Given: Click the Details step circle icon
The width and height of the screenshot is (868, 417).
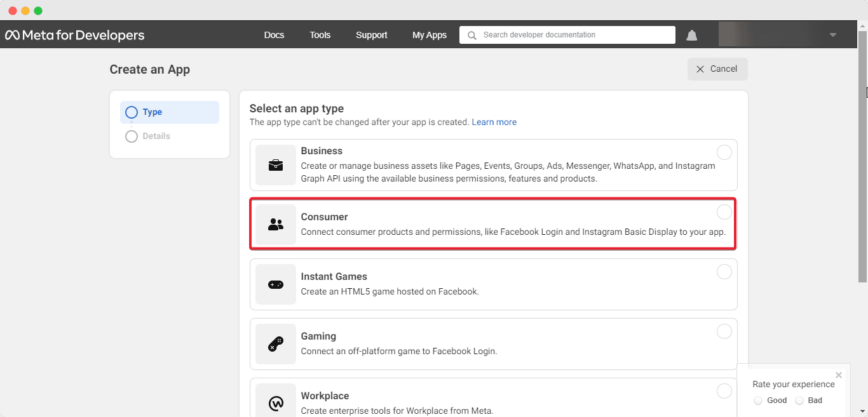Looking at the screenshot, I should point(132,136).
